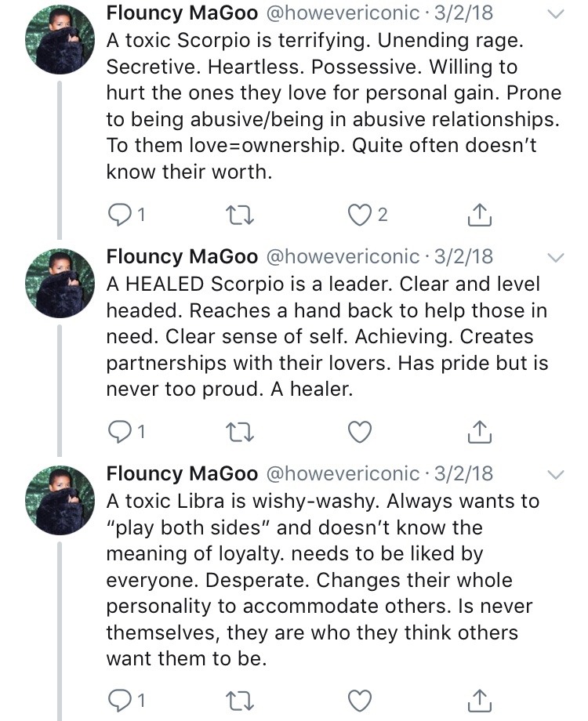This screenshot has width=588, height=721.
Task: Tap the avatar beside the first tweet
Action: point(60,41)
